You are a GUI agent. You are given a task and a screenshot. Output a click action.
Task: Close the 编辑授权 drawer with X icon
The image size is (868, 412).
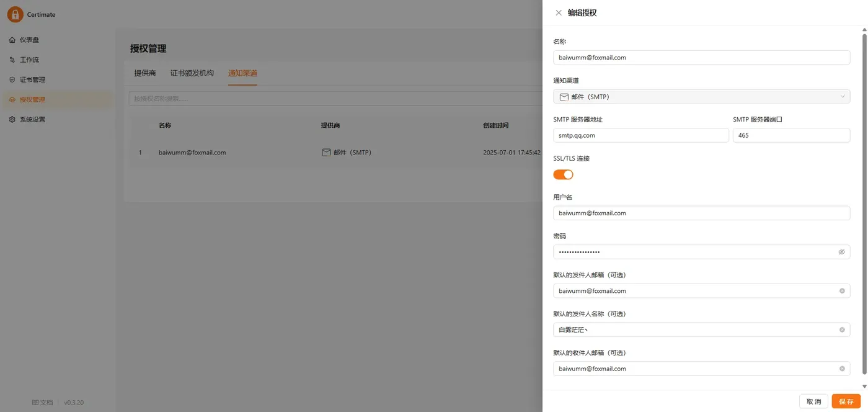559,12
